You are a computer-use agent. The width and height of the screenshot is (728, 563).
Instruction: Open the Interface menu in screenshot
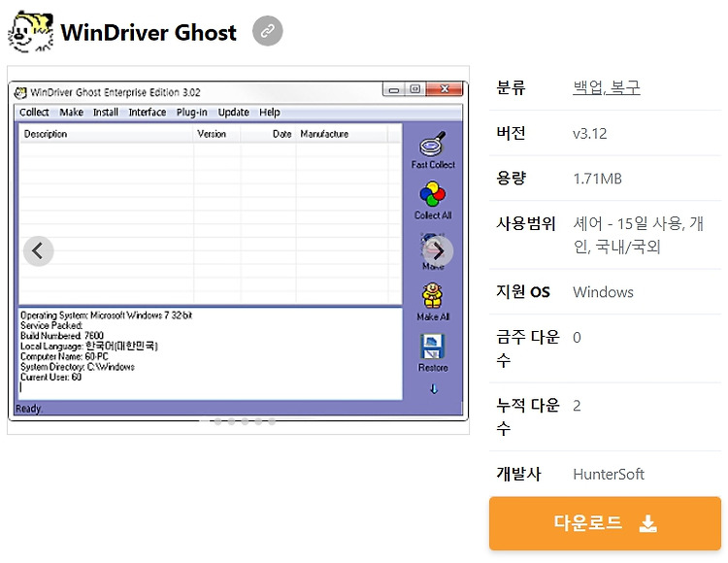tap(148, 113)
